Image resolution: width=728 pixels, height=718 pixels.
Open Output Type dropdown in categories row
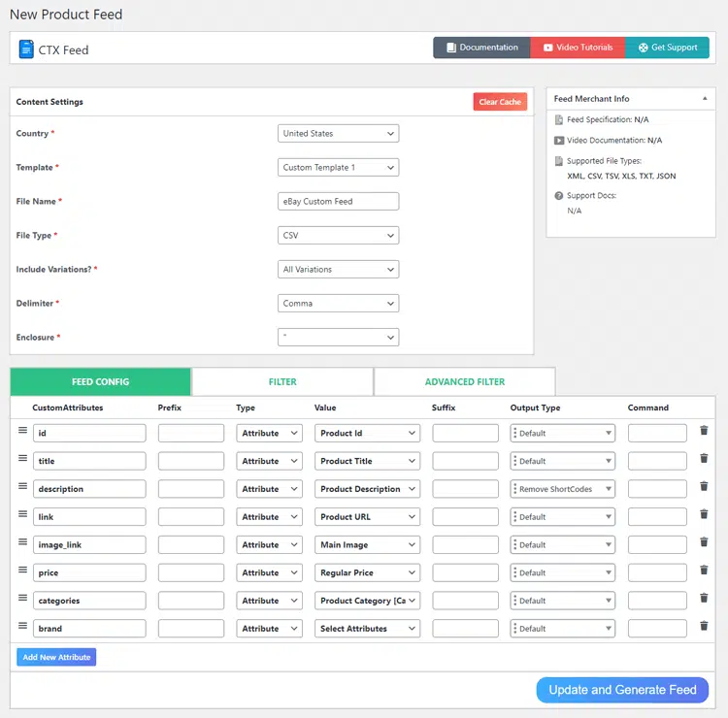pyautogui.click(x=562, y=601)
